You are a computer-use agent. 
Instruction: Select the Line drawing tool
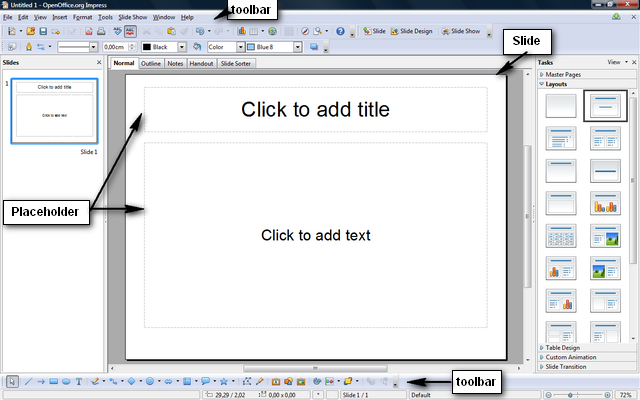click(28, 382)
